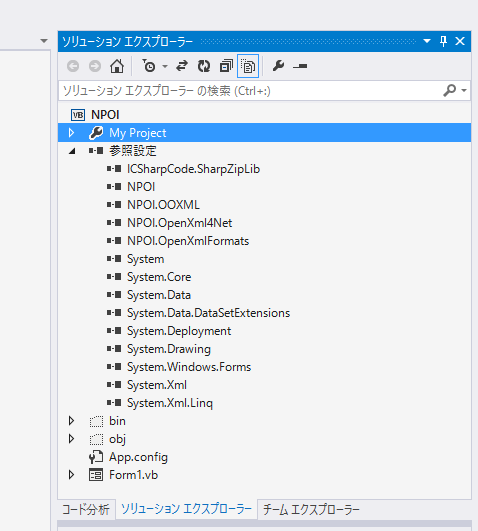Select App.config file

(x=138, y=457)
